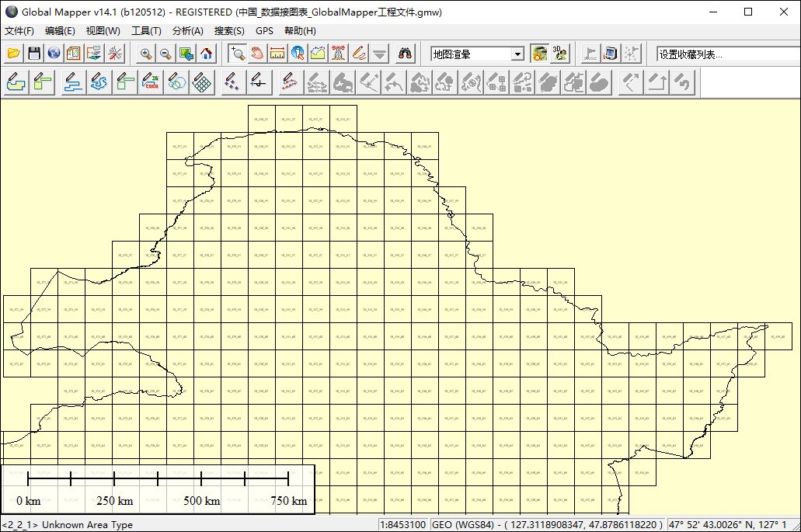Open the 文件(F) menu
The image size is (801, 532).
point(19,31)
